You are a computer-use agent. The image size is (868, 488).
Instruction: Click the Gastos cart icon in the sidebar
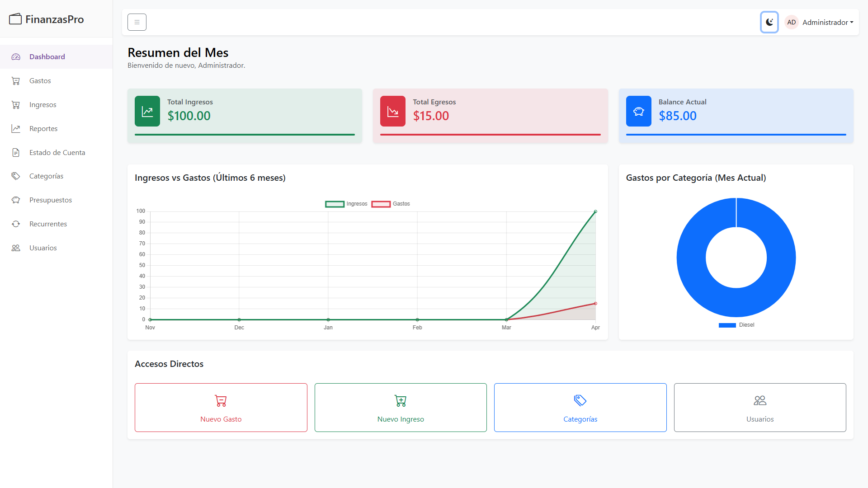pyautogui.click(x=16, y=81)
